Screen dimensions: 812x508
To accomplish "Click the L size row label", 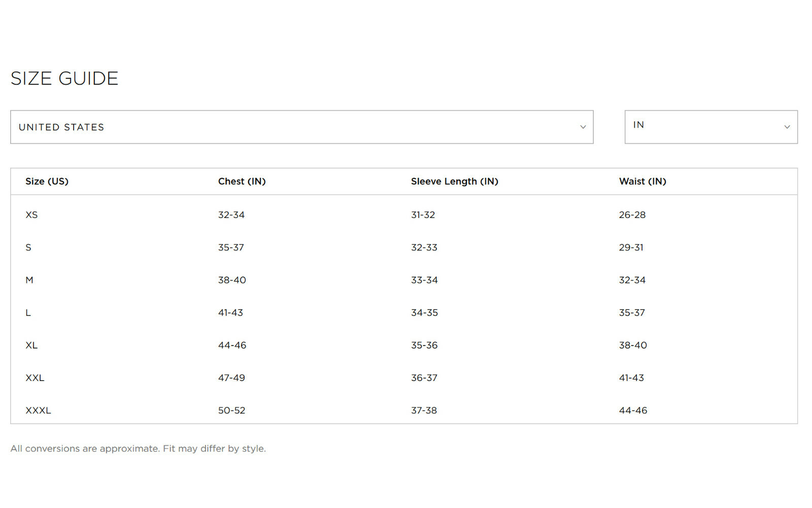I will click(x=28, y=312).
